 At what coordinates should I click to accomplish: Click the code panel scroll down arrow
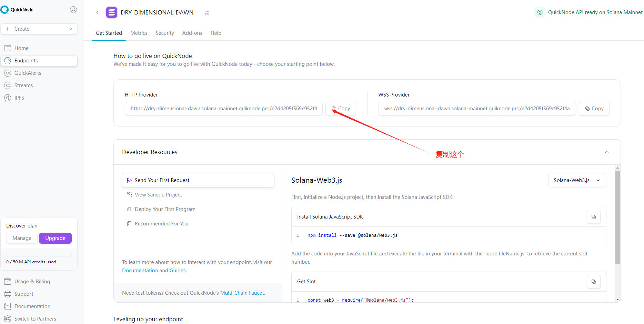(617, 300)
